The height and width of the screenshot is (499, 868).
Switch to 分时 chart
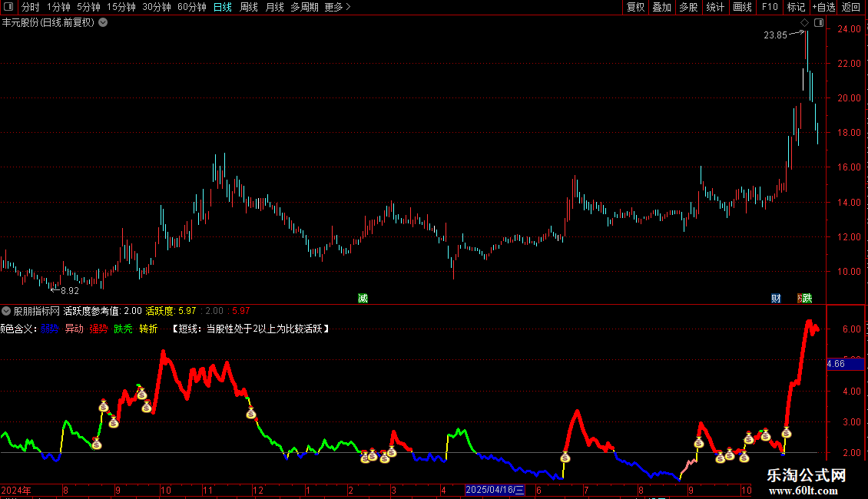(31, 7)
